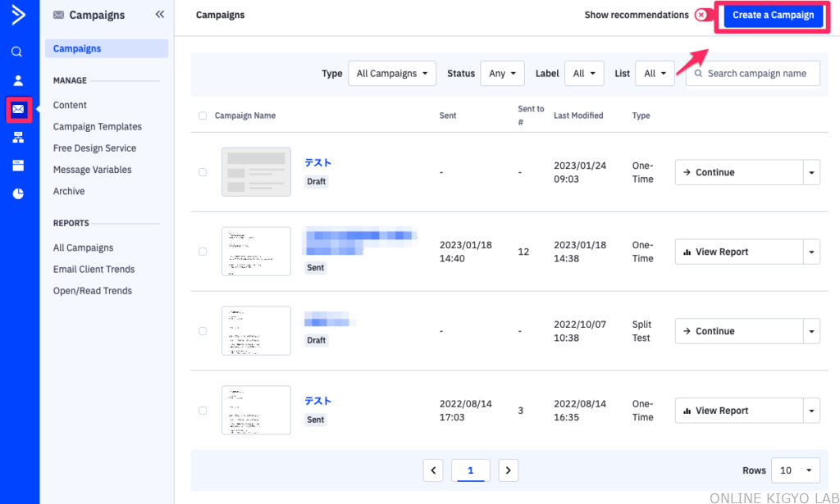Open Campaign Templates in the Manage menu
Image resolution: width=840 pixels, height=504 pixels.
(98, 127)
